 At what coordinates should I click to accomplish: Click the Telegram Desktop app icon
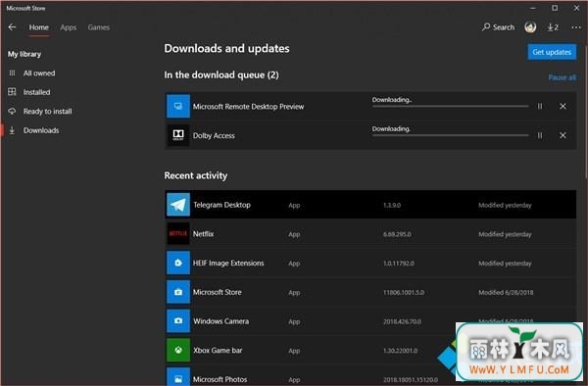[178, 205]
